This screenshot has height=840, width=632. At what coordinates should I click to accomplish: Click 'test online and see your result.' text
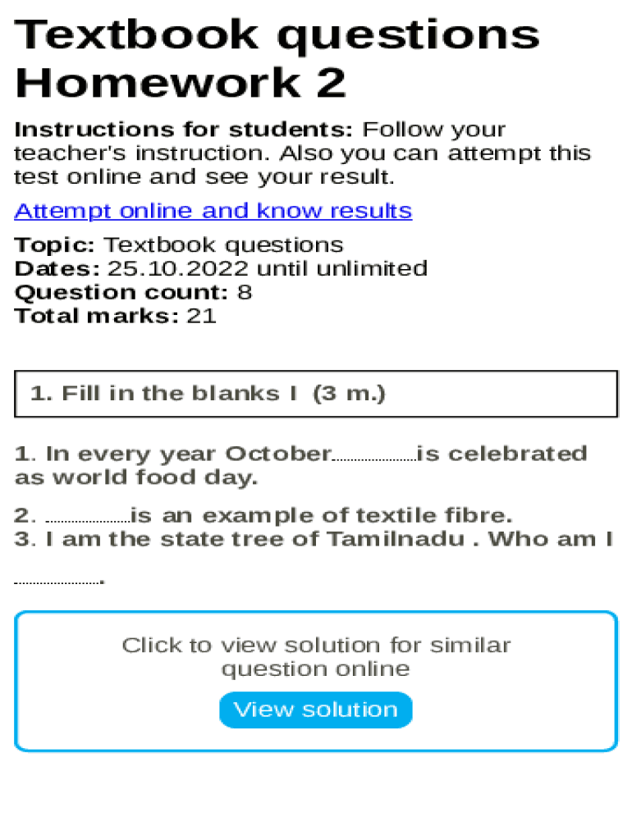tap(204, 177)
